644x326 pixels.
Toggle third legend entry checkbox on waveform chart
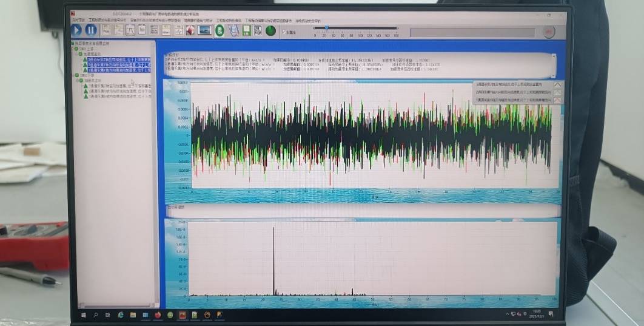click(557, 100)
